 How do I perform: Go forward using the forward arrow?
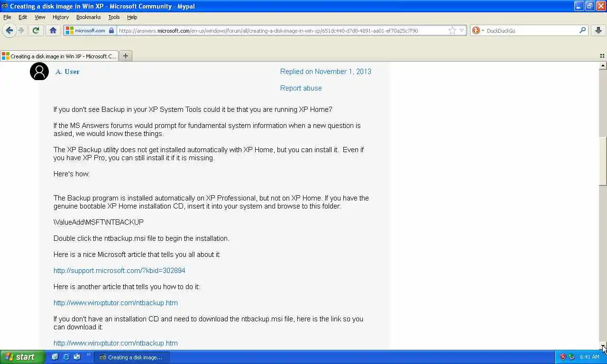[x=21, y=30]
